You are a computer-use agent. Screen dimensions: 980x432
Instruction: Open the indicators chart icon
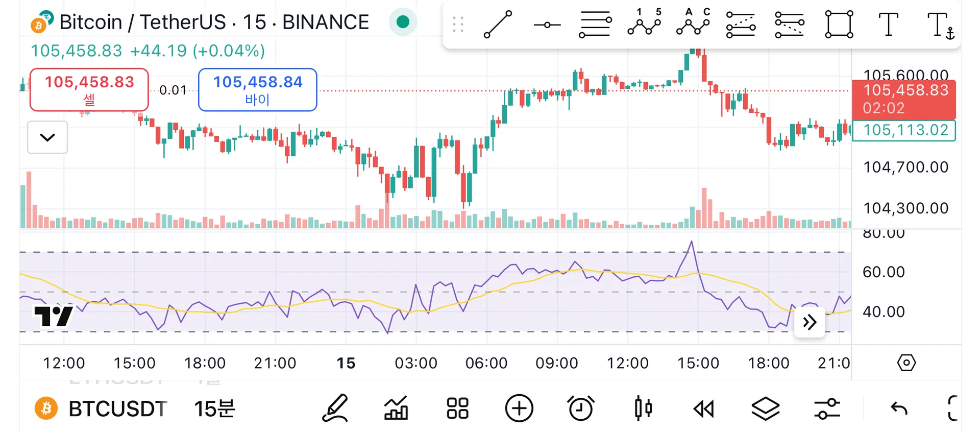pos(396,408)
